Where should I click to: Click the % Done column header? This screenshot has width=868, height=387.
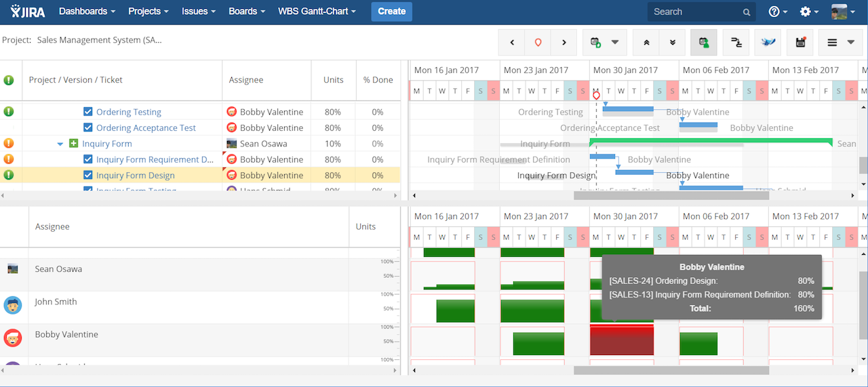pyautogui.click(x=378, y=80)
